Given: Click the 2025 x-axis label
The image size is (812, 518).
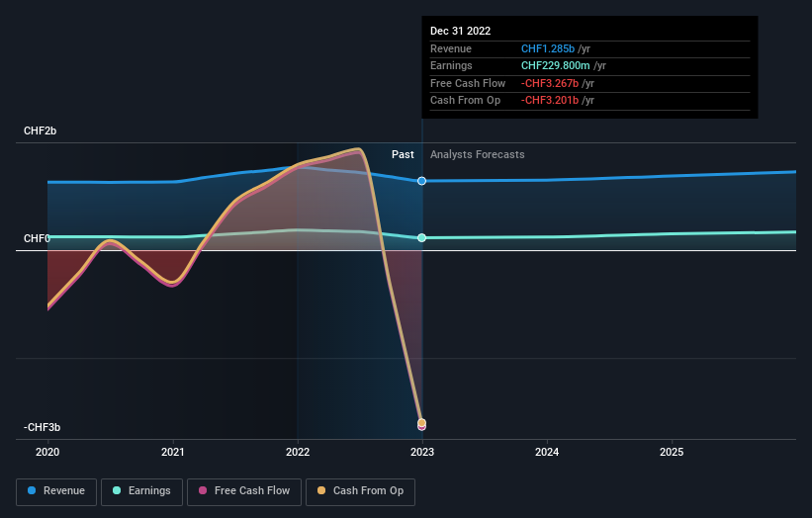Looking at the screenshot, I should 672,452.
